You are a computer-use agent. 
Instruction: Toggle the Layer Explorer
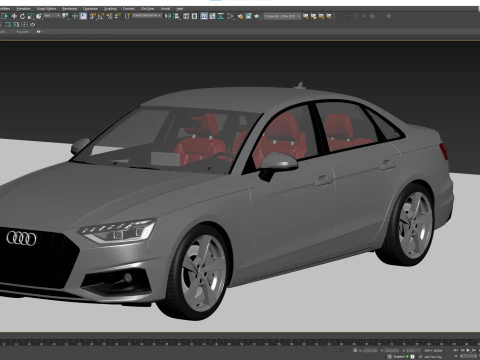[194, 16]
